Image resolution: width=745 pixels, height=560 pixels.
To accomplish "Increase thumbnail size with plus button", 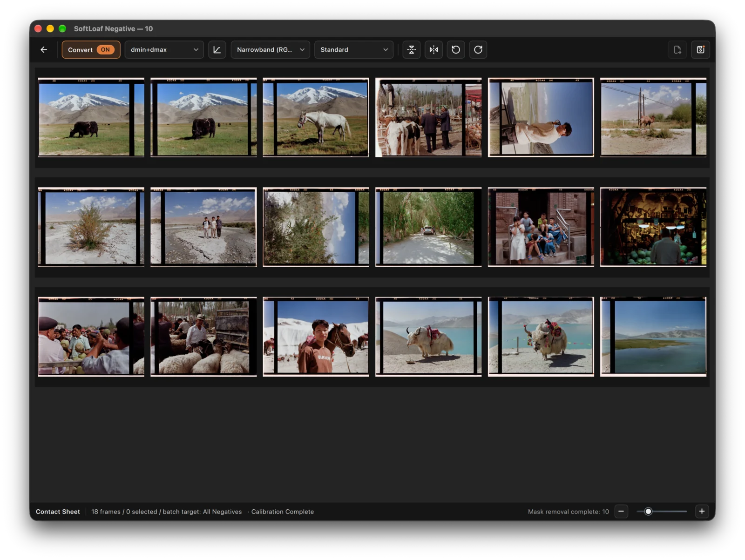I will tap(702, 511).
